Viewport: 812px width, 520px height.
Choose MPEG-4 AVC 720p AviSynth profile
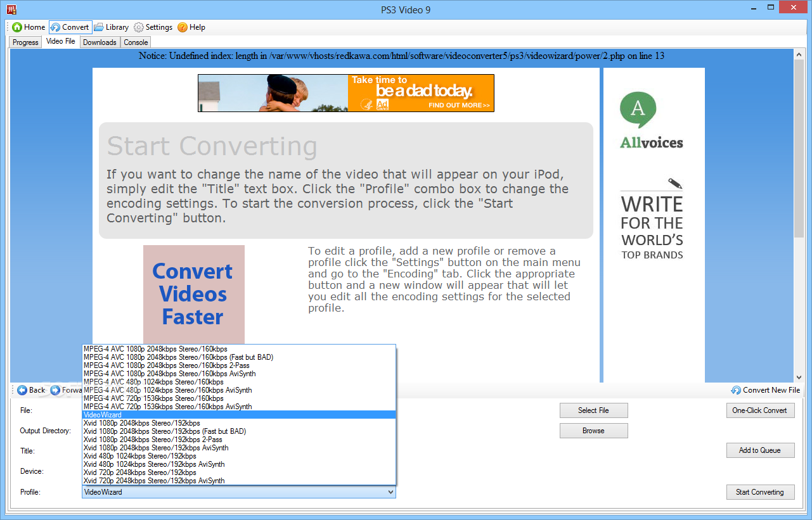239,407
